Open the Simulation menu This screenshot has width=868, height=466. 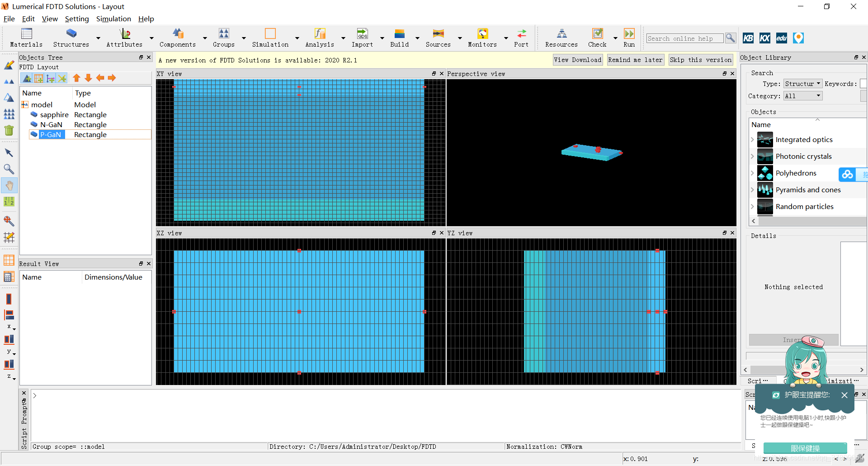pos(113,19)
